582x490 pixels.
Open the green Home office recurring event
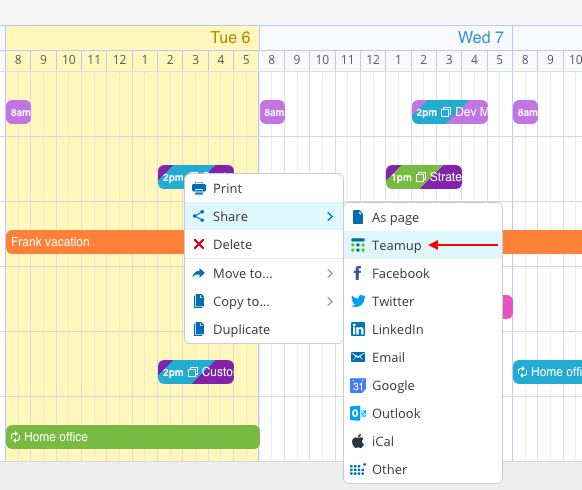click(133, 437)
